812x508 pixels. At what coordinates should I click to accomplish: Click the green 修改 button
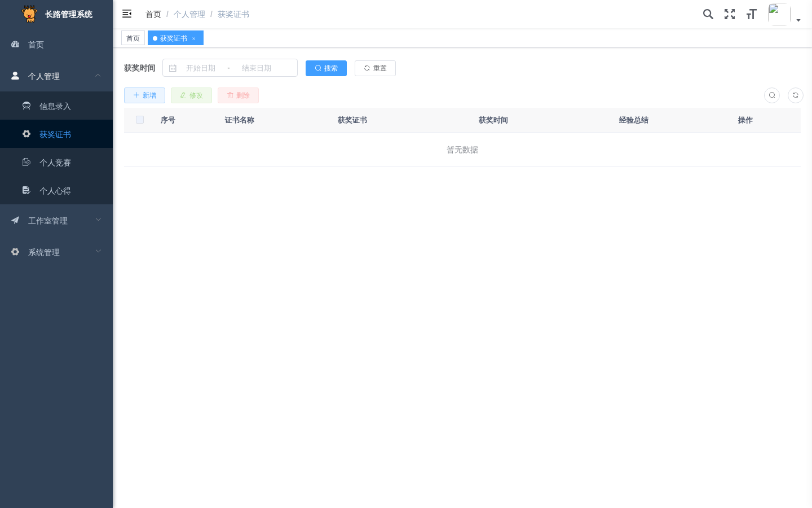[x=191, y=95]
